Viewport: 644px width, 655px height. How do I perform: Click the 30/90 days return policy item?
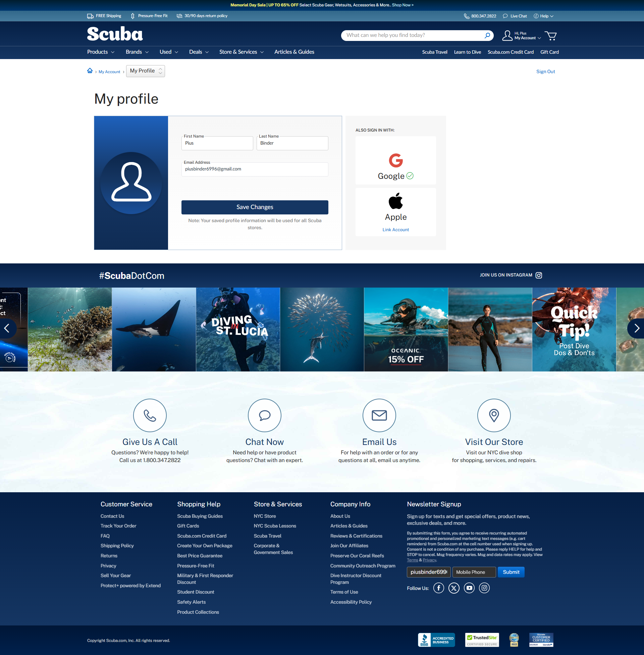pos(202,16)
